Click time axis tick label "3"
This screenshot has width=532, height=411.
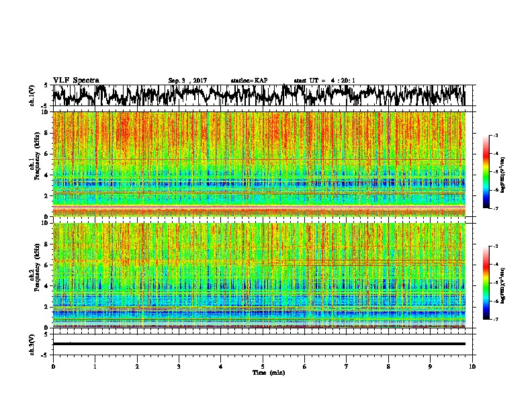pyautogui.click(x=179, y=367)
